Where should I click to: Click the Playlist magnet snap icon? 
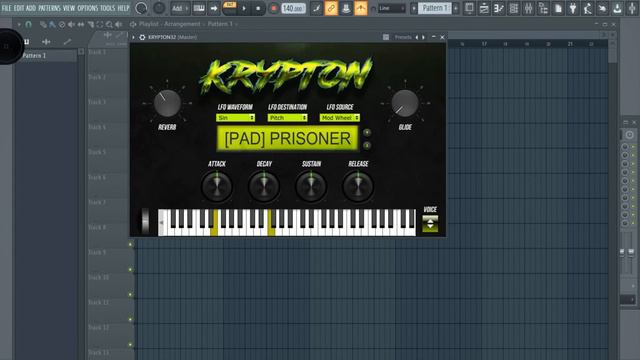(28, 24)
